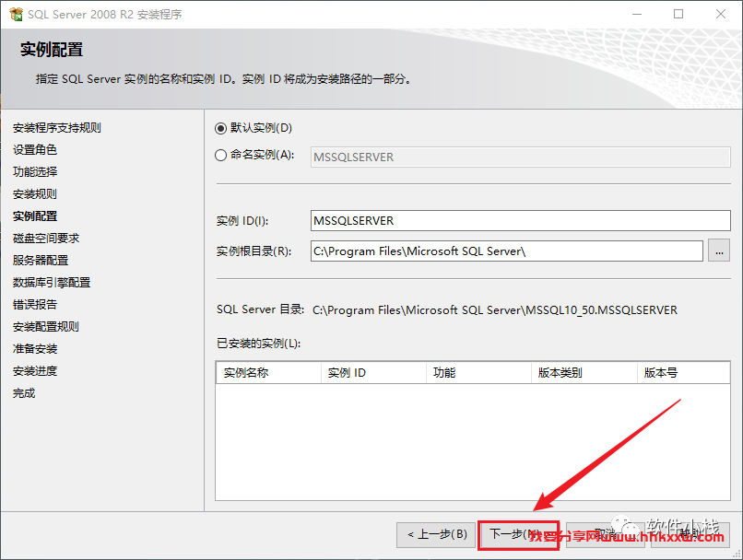This screenshot has width=743, height=560.
Task: Select 功能选择 step in sidebar
Action: pos(35,172)
